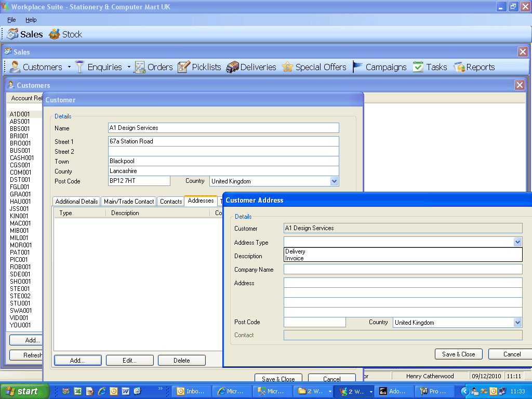Click the first Address line field
The width and height of the screenshot is (532, 399).
(403, 283)
